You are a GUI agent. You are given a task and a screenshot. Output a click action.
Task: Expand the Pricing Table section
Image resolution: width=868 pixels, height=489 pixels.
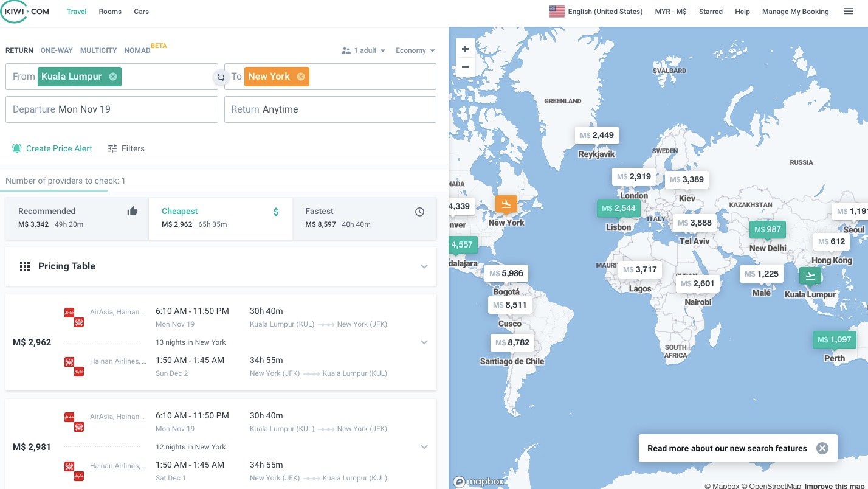click(x=424, y=266)
